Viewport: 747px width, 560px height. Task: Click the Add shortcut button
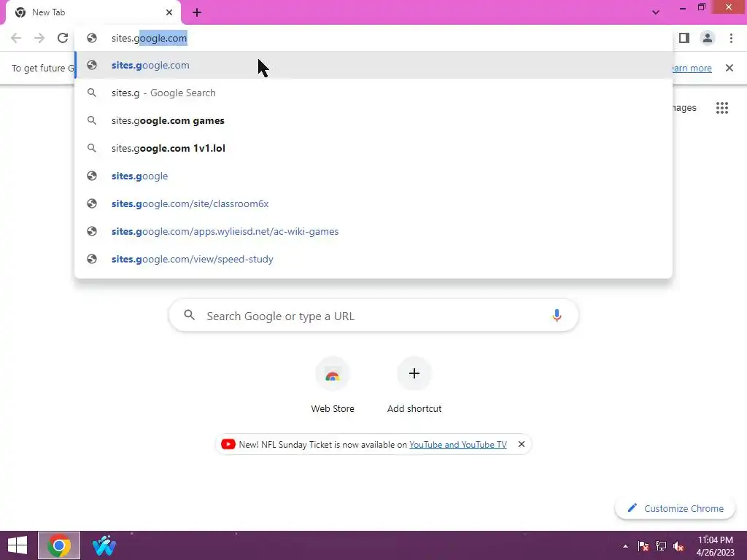[414, 385]
